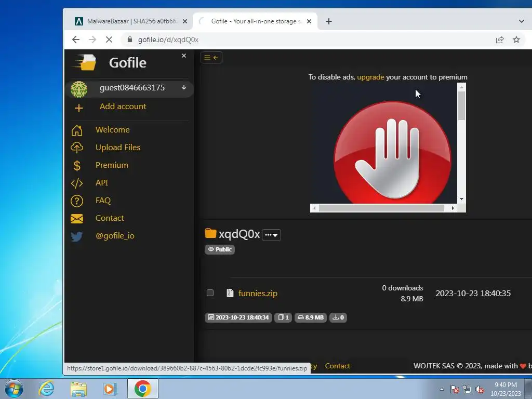The height and width of the screenshot is (399, 532).
Task: Click the 0 downloads count text
Action: (403, 288)
